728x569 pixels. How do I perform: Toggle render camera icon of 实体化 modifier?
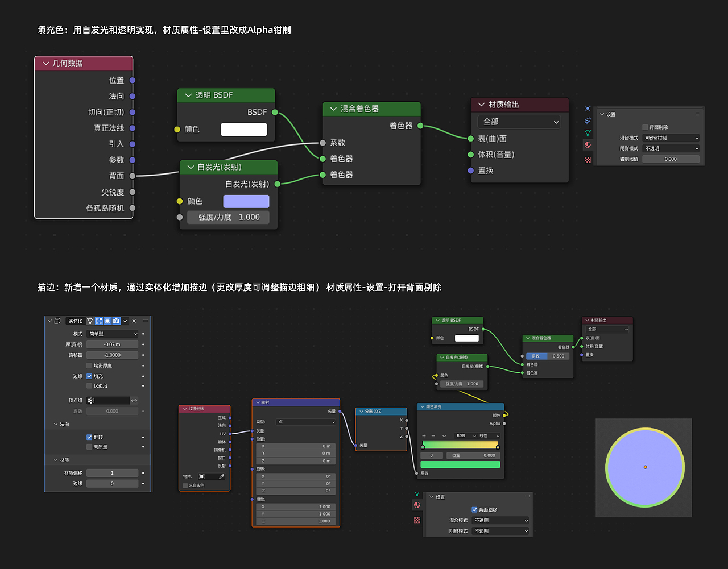click(116, 321)
